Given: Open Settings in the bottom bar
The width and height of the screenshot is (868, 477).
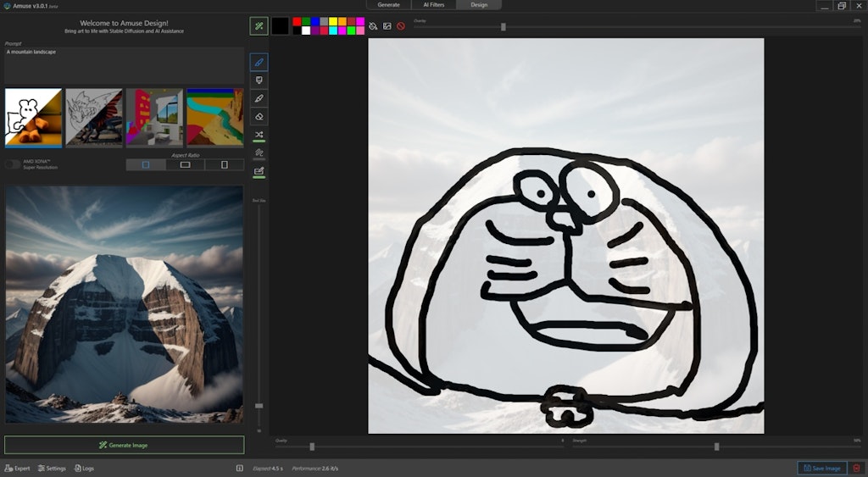Looking at the screenshot, I should [x=52, y=468].
